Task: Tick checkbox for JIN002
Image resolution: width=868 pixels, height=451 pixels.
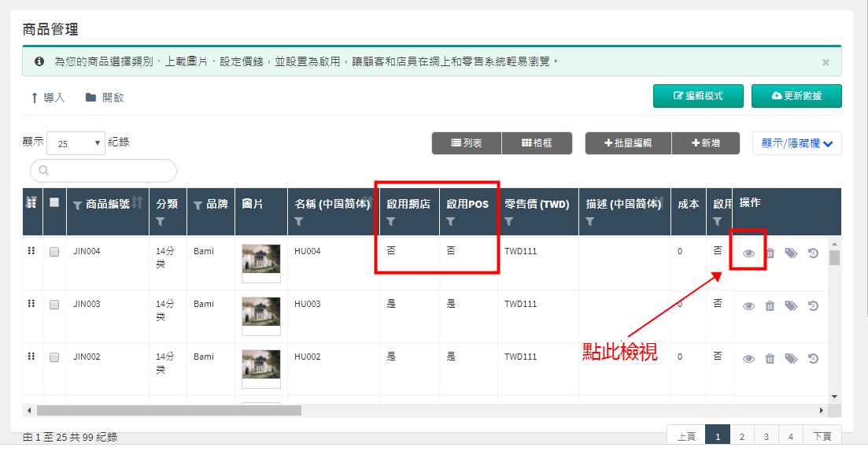Action: 54,357
